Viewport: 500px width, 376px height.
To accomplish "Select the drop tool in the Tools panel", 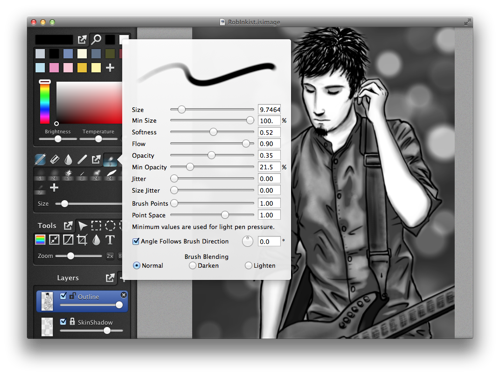I will point(96,240).
